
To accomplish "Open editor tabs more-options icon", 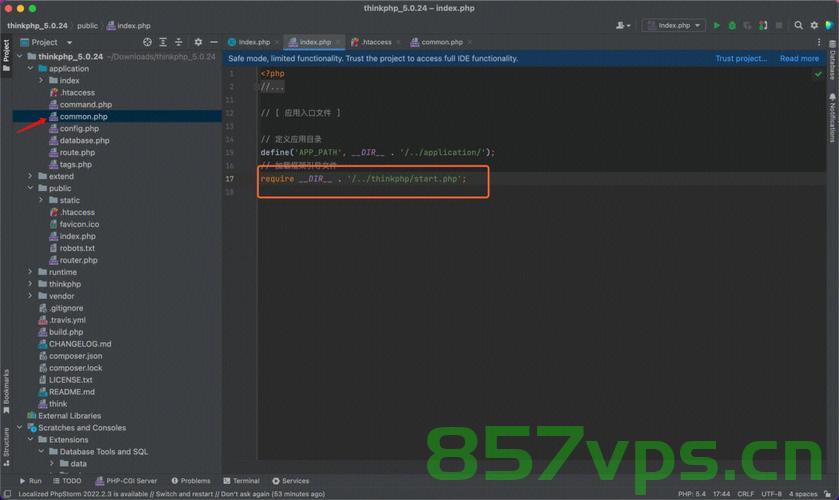I will [819, 42].
